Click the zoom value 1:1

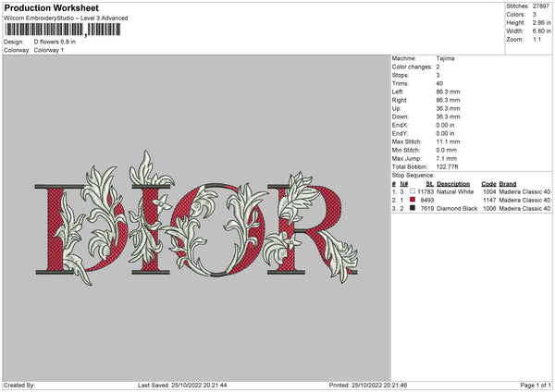536,40
